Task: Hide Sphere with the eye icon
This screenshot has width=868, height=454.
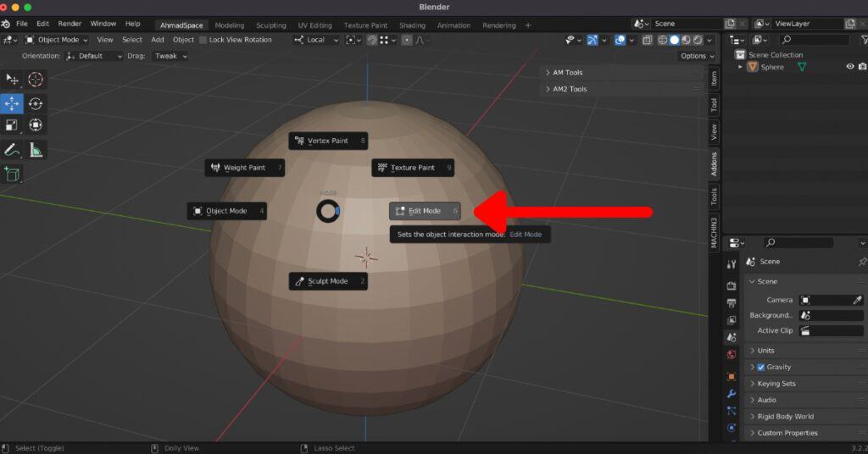Action: (849, 66)
